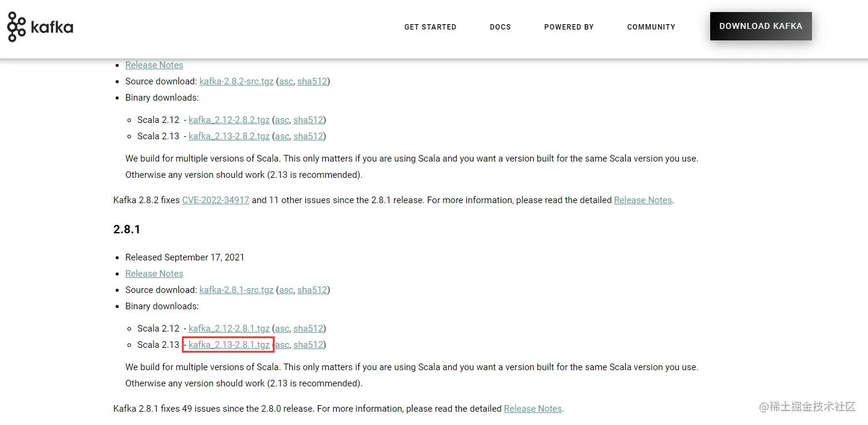Screen dimensions: 868x425
Task: Download kafka-2.8.2-src.tgz source
Action: 236,81
